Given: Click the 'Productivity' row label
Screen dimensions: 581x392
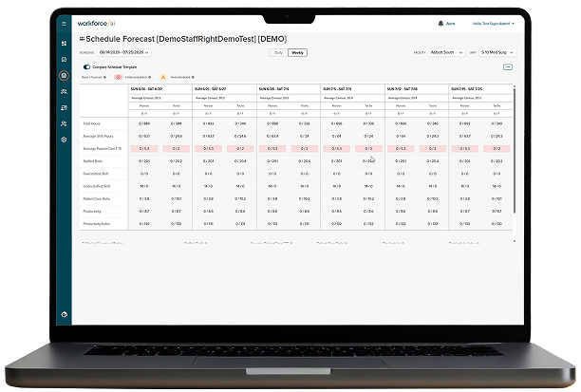Looking at the screenshot, I should (92, 212).
